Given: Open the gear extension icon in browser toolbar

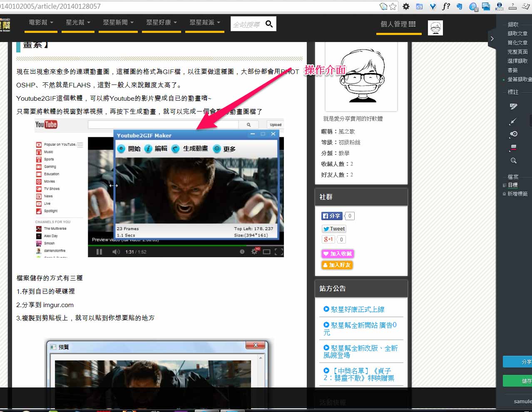Looking at the screenshot, I should click(406, 6).
